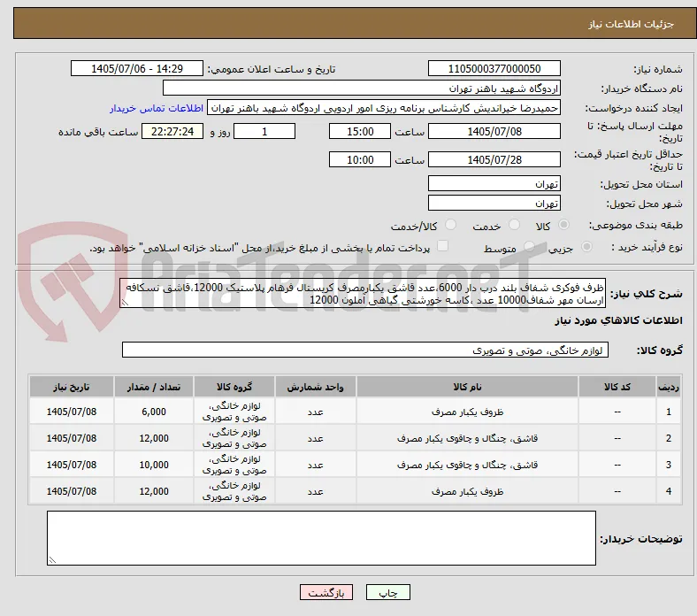Click the 12,000 quantity in row 2

tap(154, 438)
